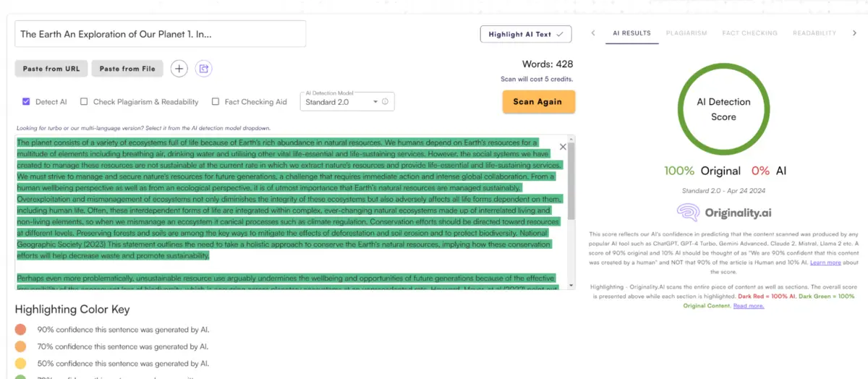868x379 pixels.
Task: Click the Words: 428 counter text
Action: [x=547, y=64]
